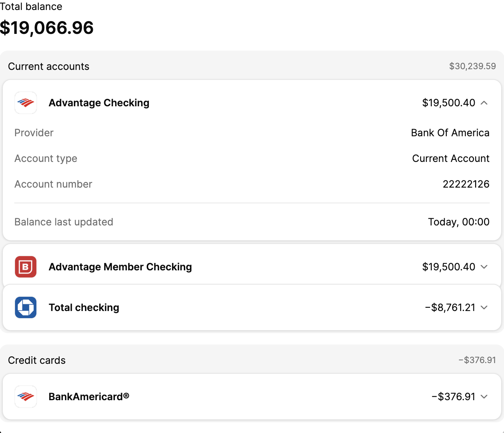504x433 pixels.
Task: Expand the BankAmericard credit card details
Action: (484, 397)
